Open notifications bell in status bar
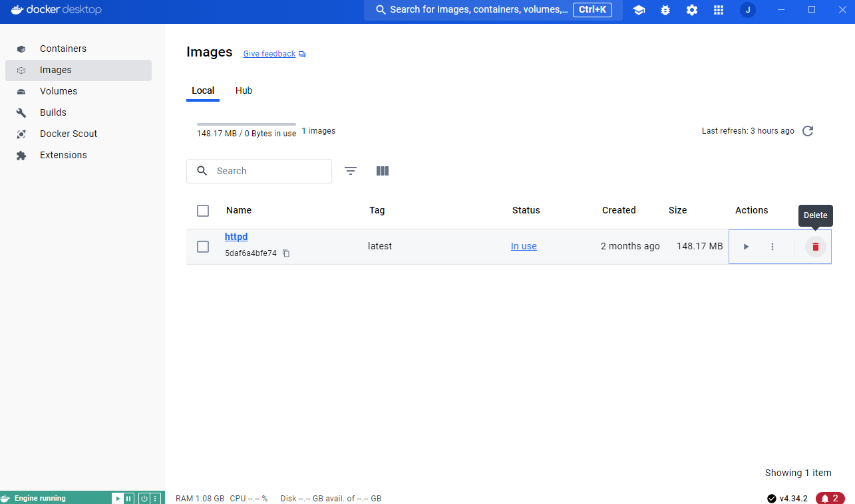The image size is (855, 504). (x=830, y=498)
